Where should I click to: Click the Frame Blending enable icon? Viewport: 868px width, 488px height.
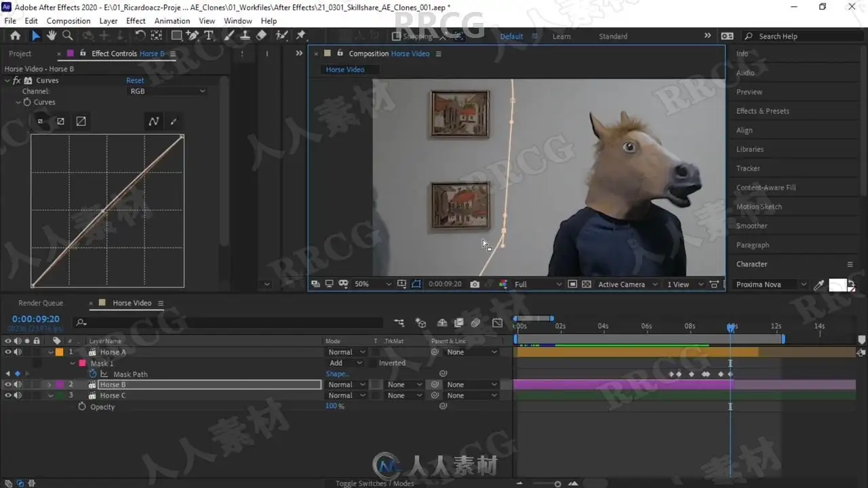[459, 323]
